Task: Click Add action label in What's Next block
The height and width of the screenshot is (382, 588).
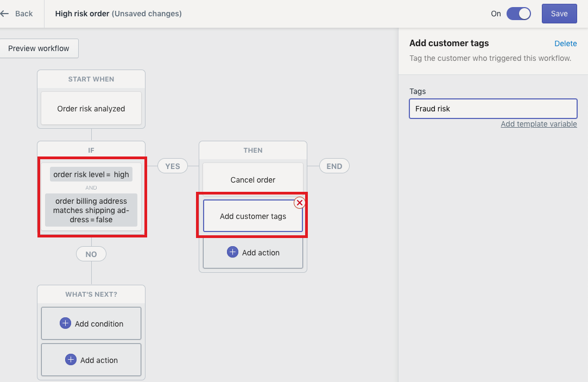Action: pyautogui.click(x=99, y=360)
